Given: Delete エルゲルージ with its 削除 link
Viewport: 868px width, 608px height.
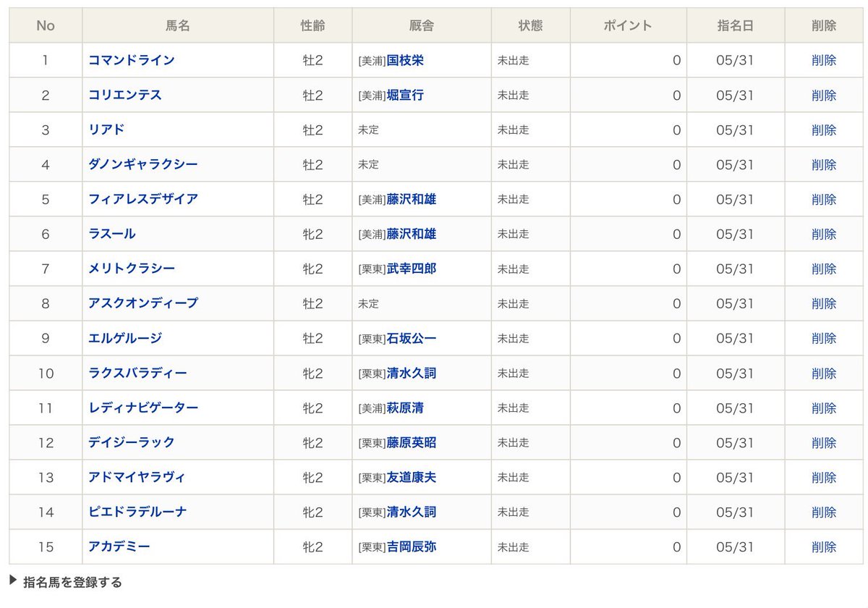Looking at the screenshot, I should [x=824, y=338].
